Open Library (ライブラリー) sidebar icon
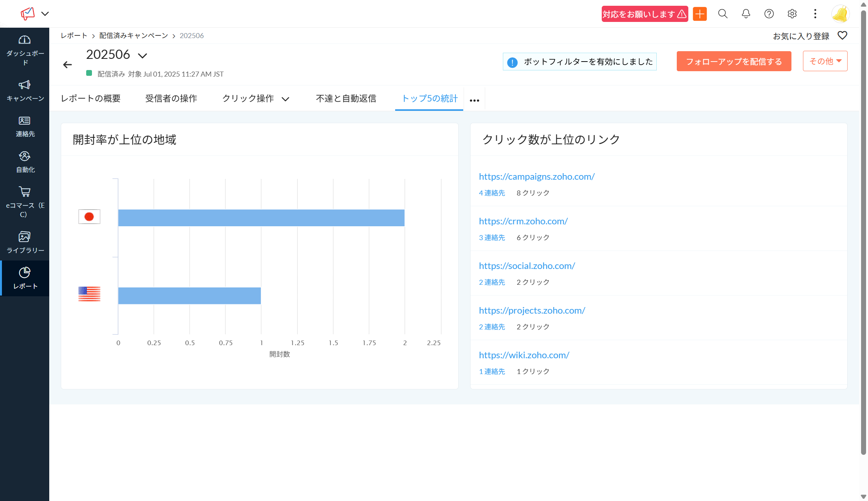Viewport: 868px width, 501px height. click(25, 237)
